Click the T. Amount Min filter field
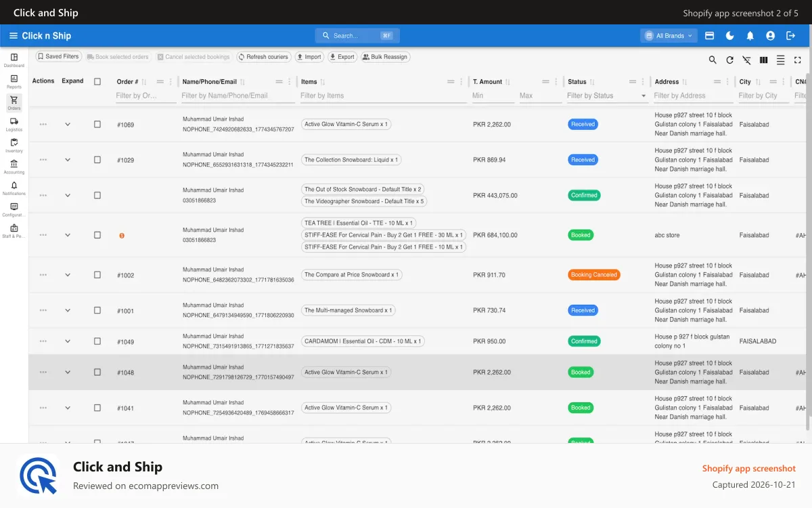Screen dimensions: 812x508 click(493, 96)
